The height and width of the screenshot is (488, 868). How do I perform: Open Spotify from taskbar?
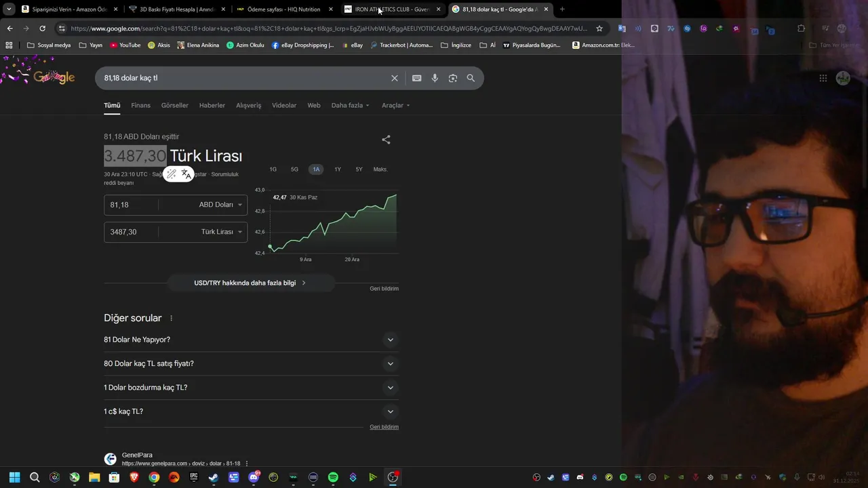333,477
